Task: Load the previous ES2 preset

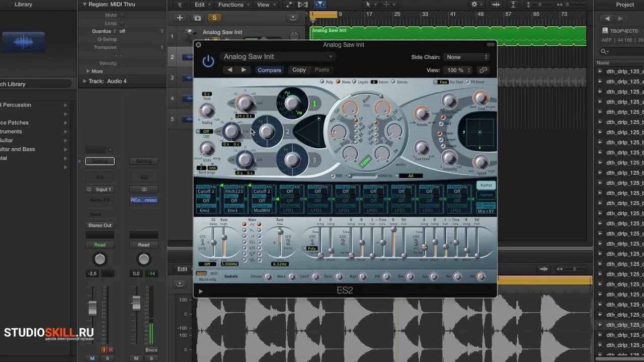Action: coord(230,70)
